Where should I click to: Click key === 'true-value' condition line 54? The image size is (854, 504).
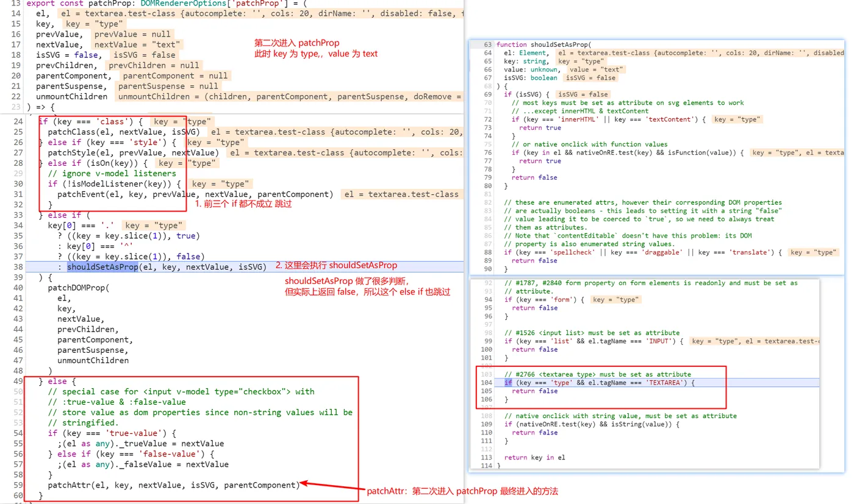point(112,433)
